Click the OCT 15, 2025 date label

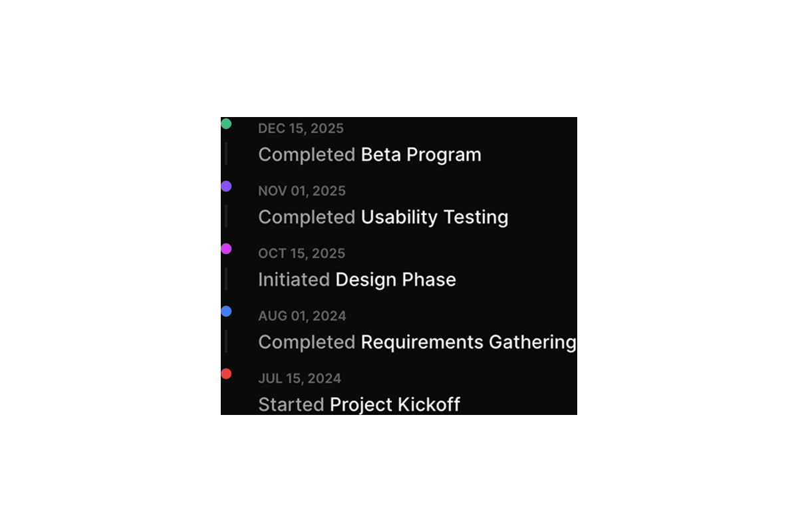pos(301,253)
